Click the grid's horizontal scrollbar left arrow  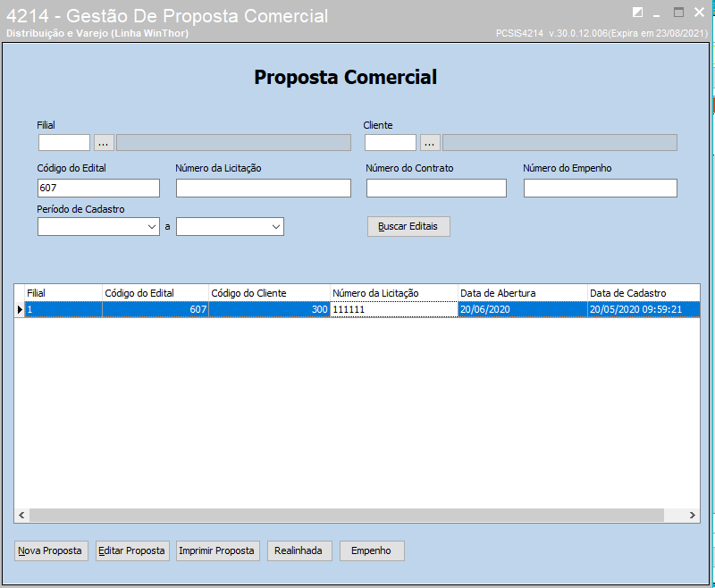pos(21,516)
